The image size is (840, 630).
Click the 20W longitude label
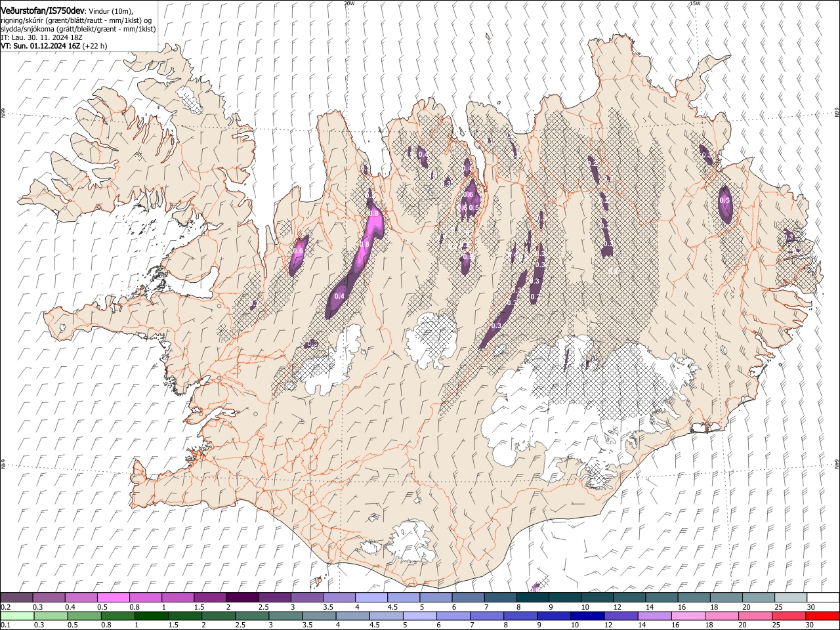point(350,3)
